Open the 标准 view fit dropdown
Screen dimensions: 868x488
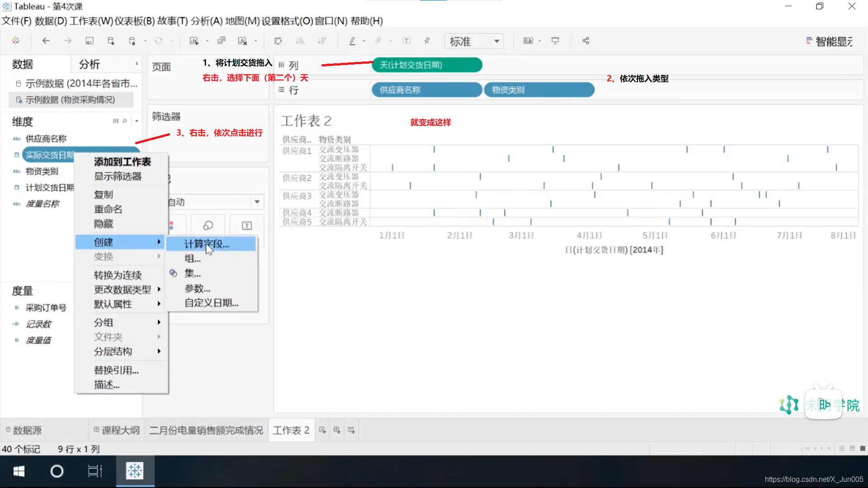(474, 41)
